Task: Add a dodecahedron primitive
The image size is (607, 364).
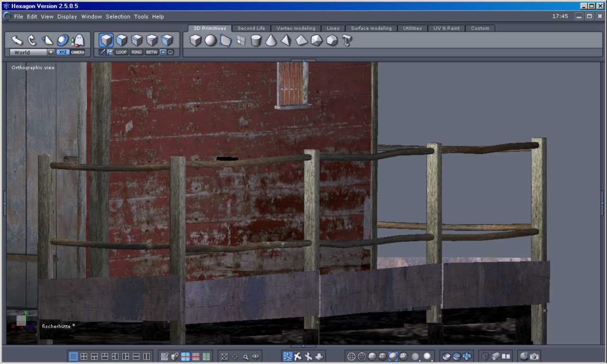Action: pos(332,40)
